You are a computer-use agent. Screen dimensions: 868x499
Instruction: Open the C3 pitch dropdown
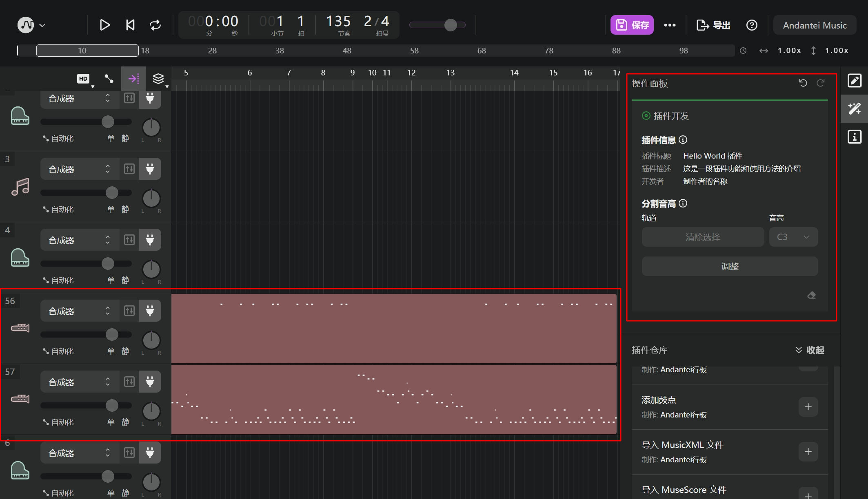pos(793,237)
